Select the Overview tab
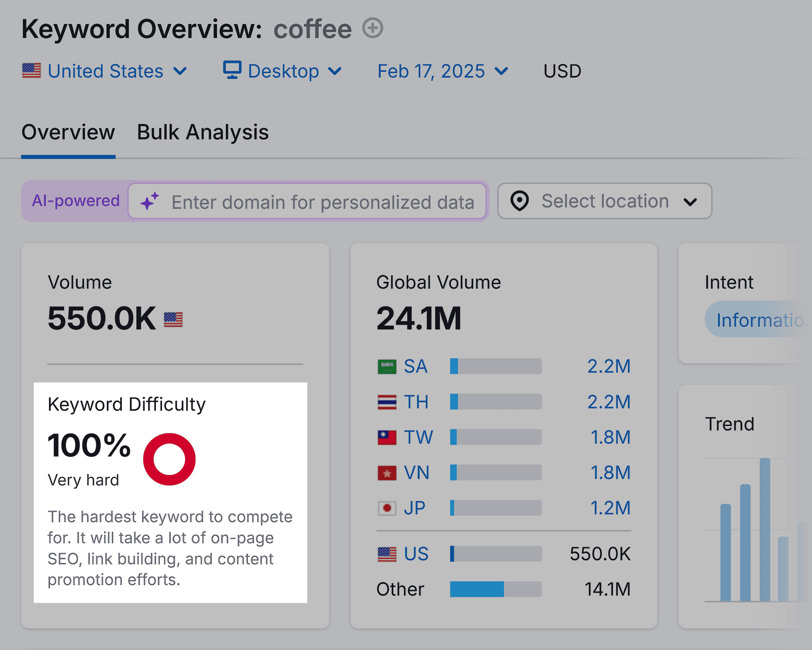The width and height of the screenshot is (812, 650). (68, 132)
